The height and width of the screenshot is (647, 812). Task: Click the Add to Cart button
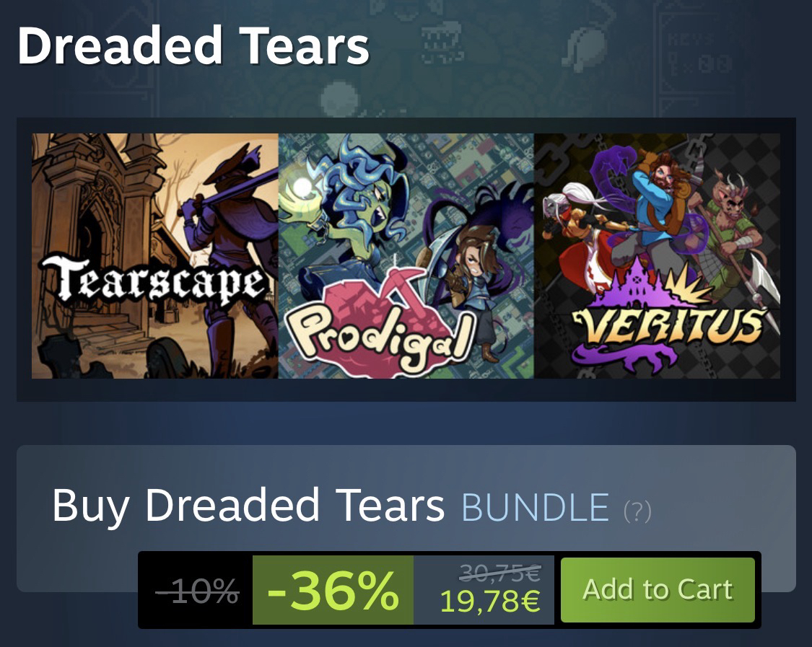(658, 589)
